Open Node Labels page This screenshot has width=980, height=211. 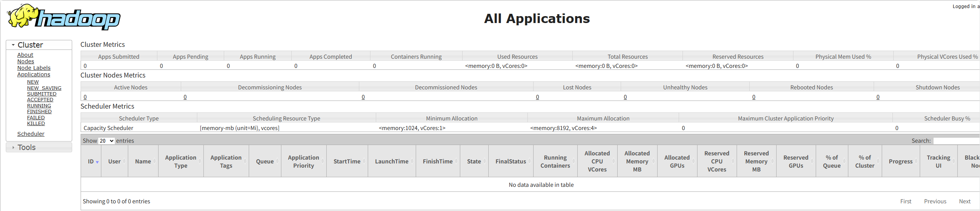tap(34, 68)
